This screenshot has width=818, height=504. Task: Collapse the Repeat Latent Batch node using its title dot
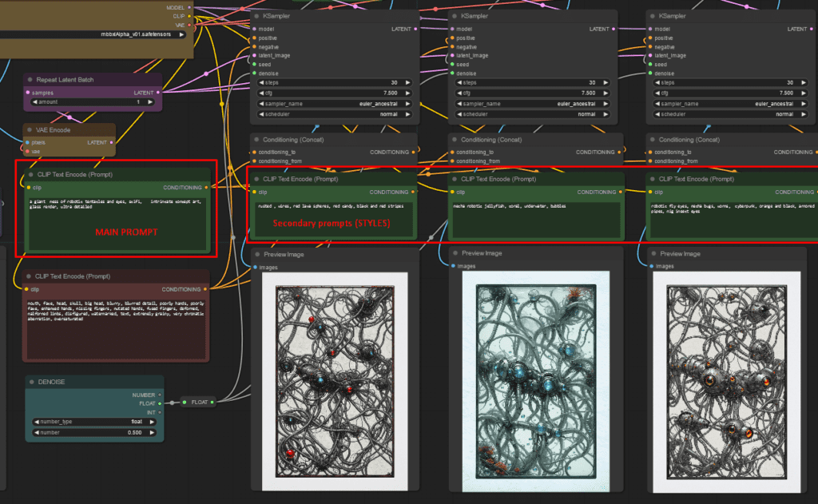[x=29, y=80]
